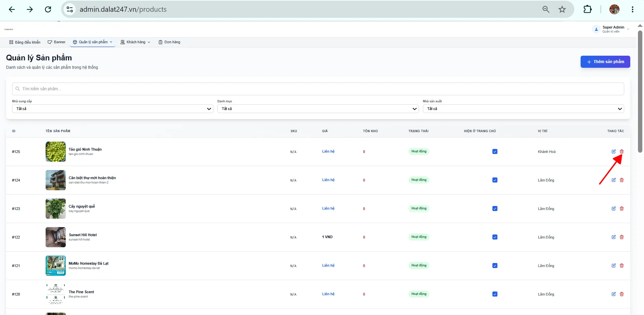This screenshot has height=315, width=644.
Task: Edit The Pine Scent product
Action: point(613,294)
